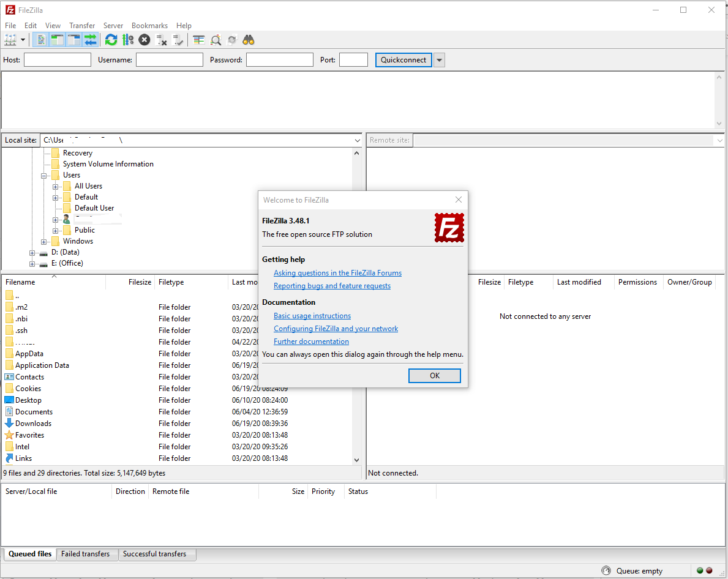Toggle local directory tree display
Screen dimensions: 728x579
pos(57,40)
